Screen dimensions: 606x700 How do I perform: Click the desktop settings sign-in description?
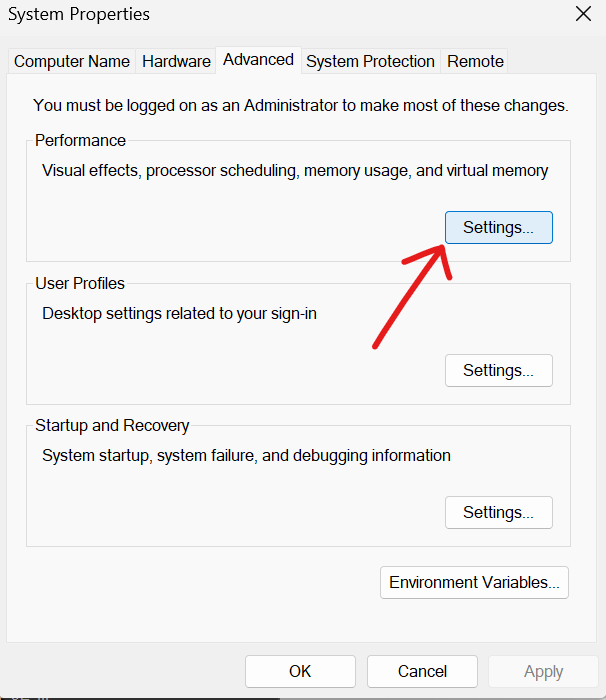coord(179,314)
